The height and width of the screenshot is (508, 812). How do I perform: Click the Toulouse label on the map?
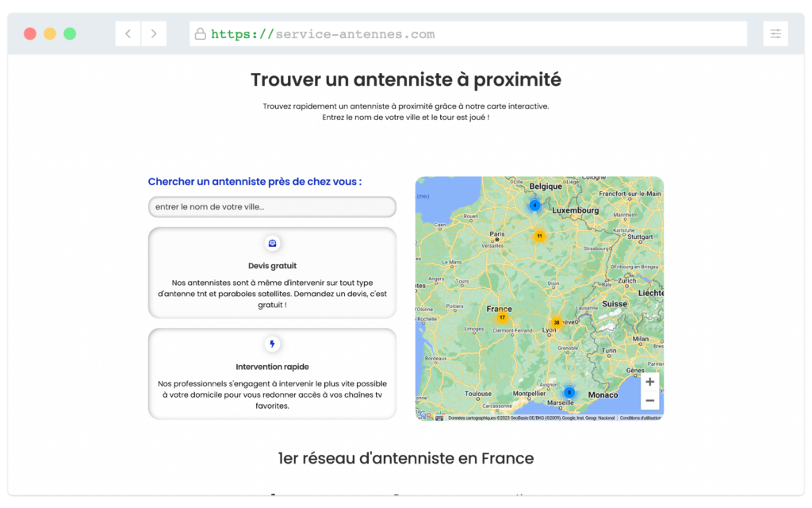[x=477, y=394]
